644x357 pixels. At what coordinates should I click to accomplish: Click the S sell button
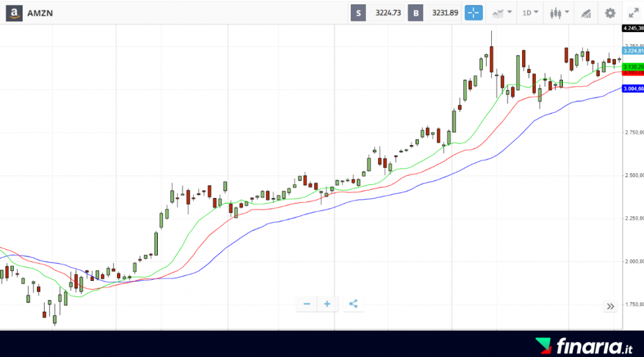point(358,13)
